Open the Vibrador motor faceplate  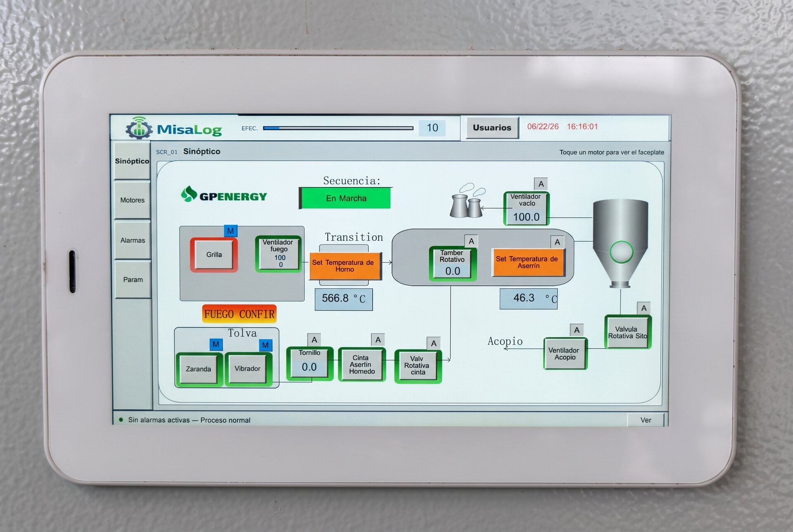(x=248, y=368)
